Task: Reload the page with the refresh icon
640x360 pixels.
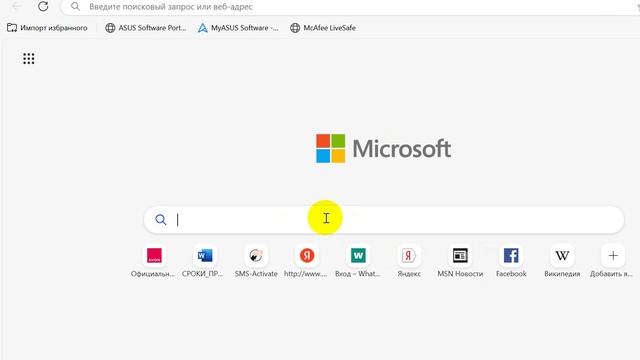Action: pos(43,6)
